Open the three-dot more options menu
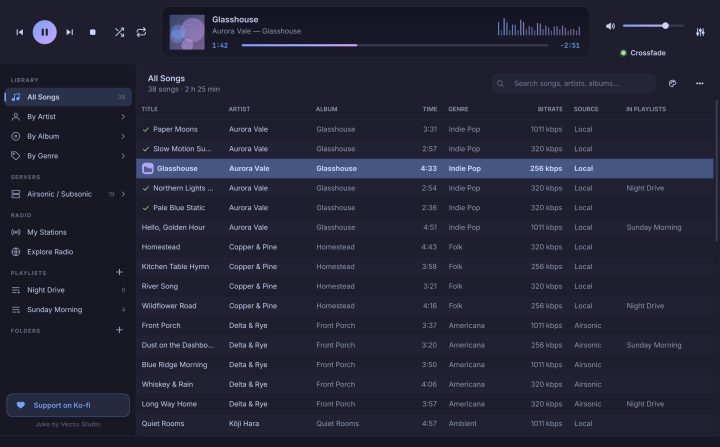 699,84
